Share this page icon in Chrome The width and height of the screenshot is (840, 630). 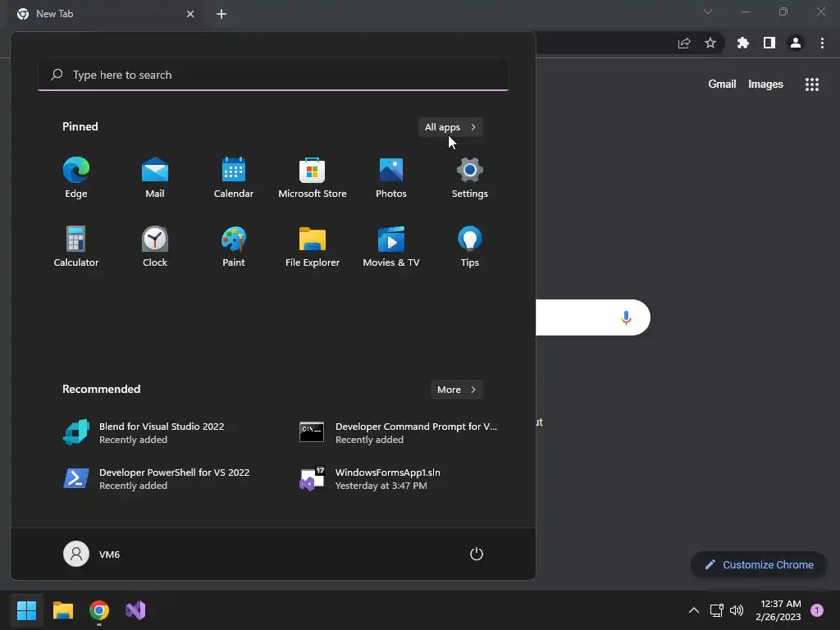coord(684,43)
